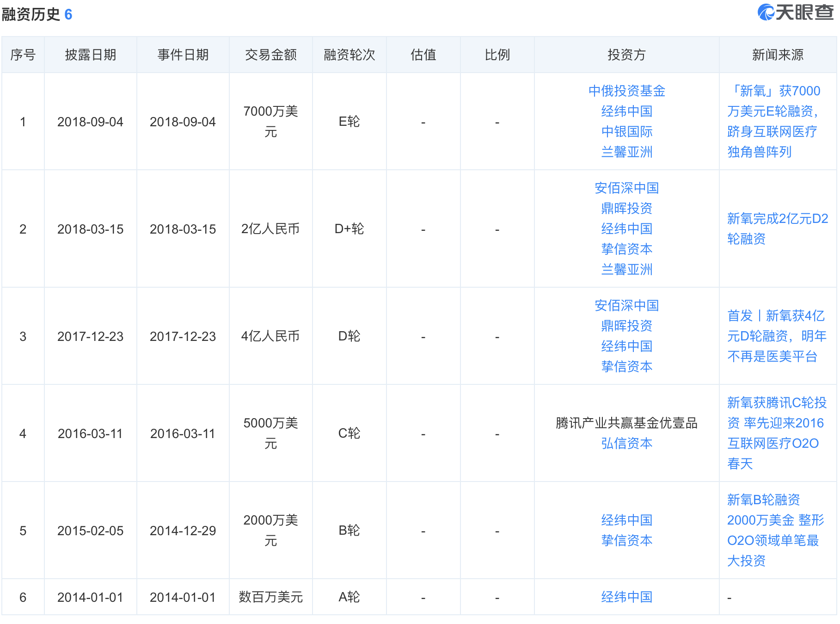Click the 交易金额 column header
Screen dimensions: 840x624
click(271, 54)
